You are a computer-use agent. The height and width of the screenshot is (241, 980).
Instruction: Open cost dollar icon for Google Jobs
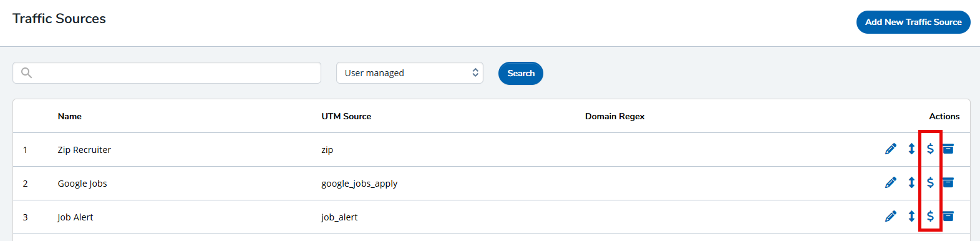(930, 182)
